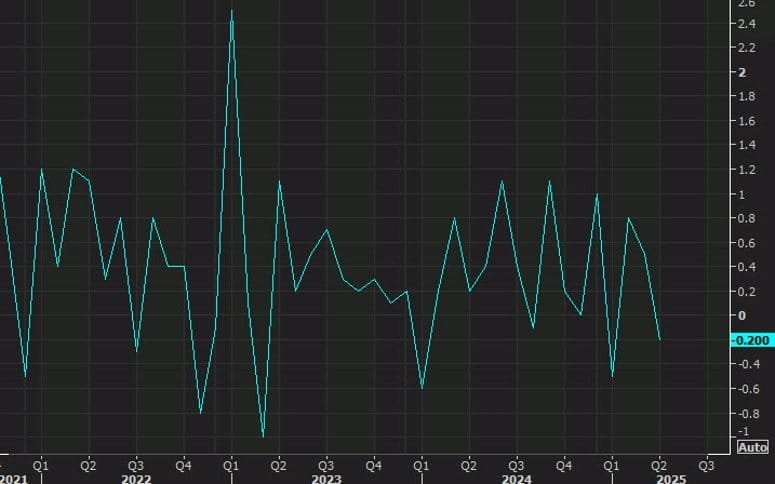Click the -1 label on the y-axis

(743, 431)
